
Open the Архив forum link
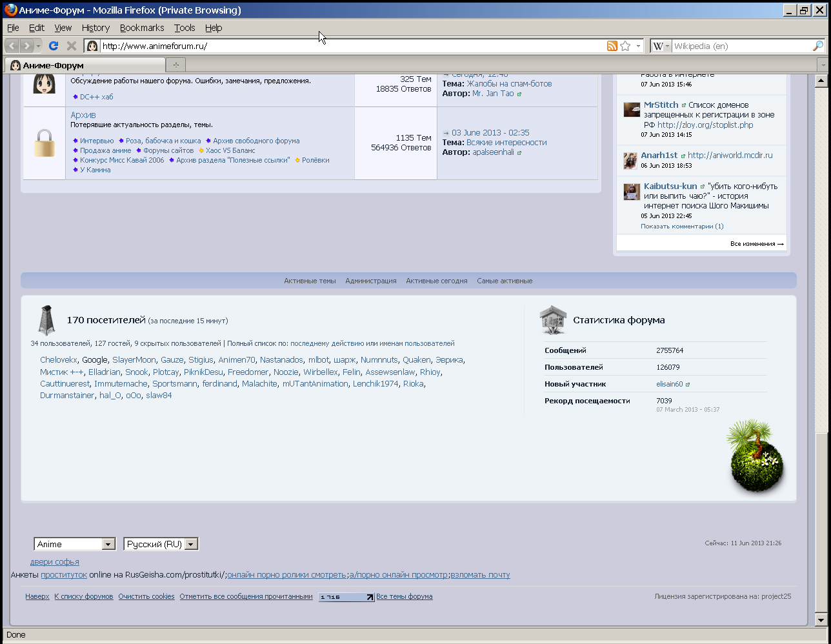[x=83, y=115]
